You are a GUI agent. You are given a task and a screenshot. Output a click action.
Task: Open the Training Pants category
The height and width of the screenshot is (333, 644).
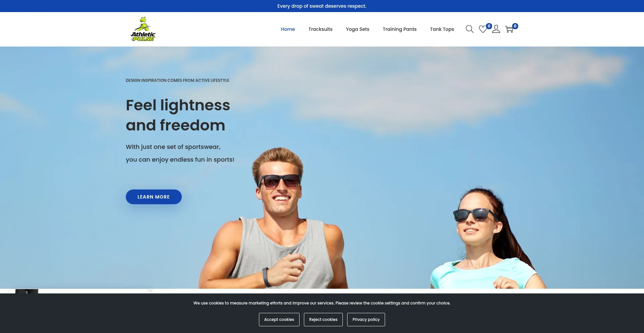pyautogui.click(x=399, y=29)
